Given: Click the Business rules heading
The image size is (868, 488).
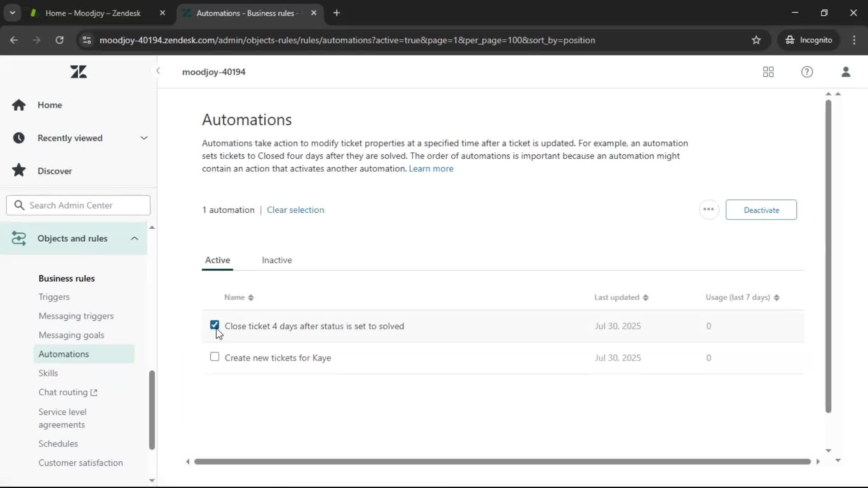Looking at the screenshot, I should (x=66, y=278).
